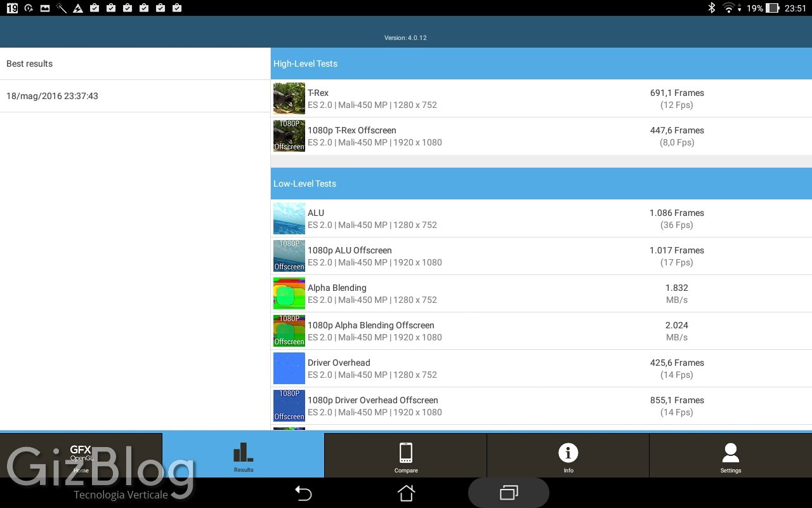Select the Driver Overhead title

point(339,363)
